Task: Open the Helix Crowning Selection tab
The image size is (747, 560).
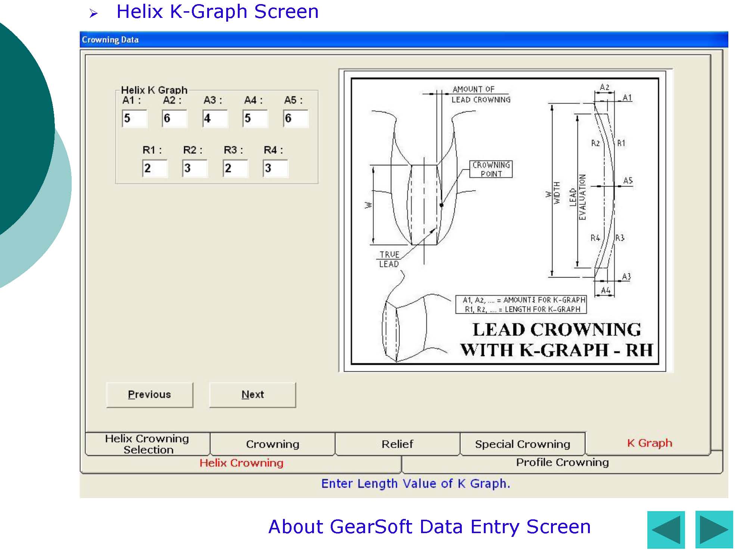Action: coord(147,444)
